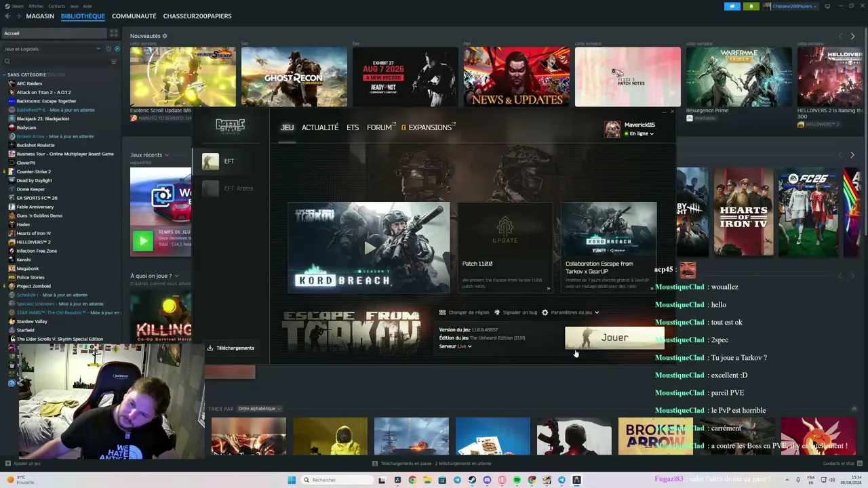This screenshot has height=488, width=868.
Task: Open the Nouveautés settings gear
Action: 165,36
